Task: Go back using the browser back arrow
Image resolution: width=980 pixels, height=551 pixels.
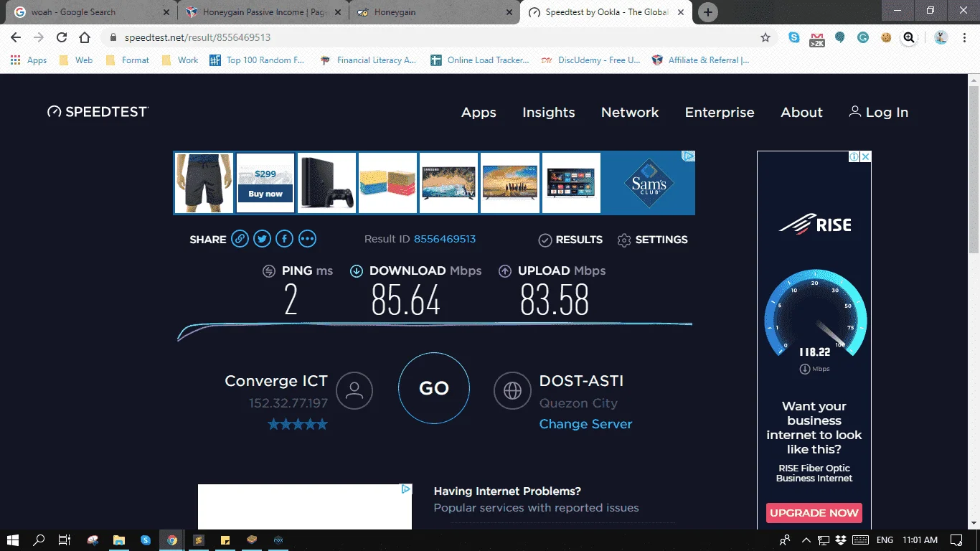Action: coord(16,37)
